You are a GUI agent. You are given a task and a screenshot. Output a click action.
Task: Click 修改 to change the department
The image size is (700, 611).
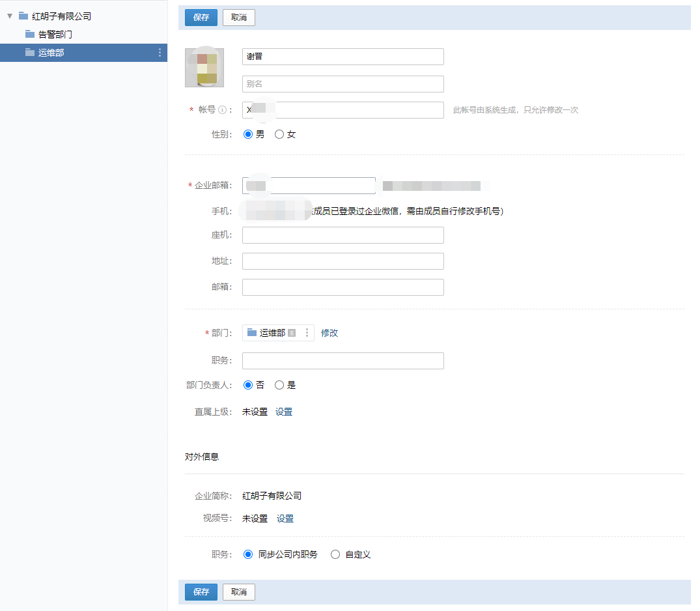click(329, 332)
